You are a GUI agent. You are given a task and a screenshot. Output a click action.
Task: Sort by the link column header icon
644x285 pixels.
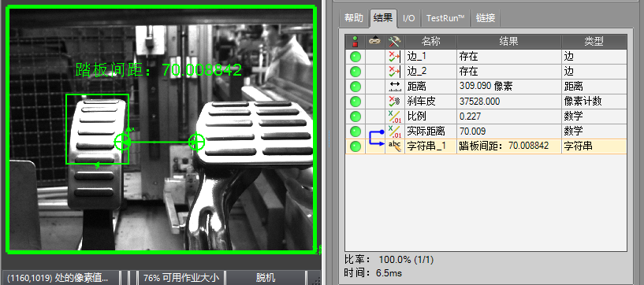click(375, 41)
